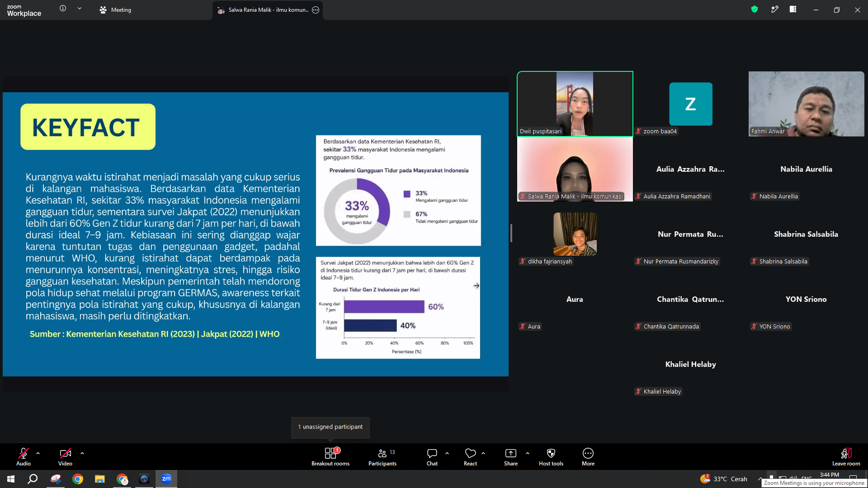This screenshot has height=488, width=868.
Task: Switch to the Meeting tab
Action: tap(116, 10)
